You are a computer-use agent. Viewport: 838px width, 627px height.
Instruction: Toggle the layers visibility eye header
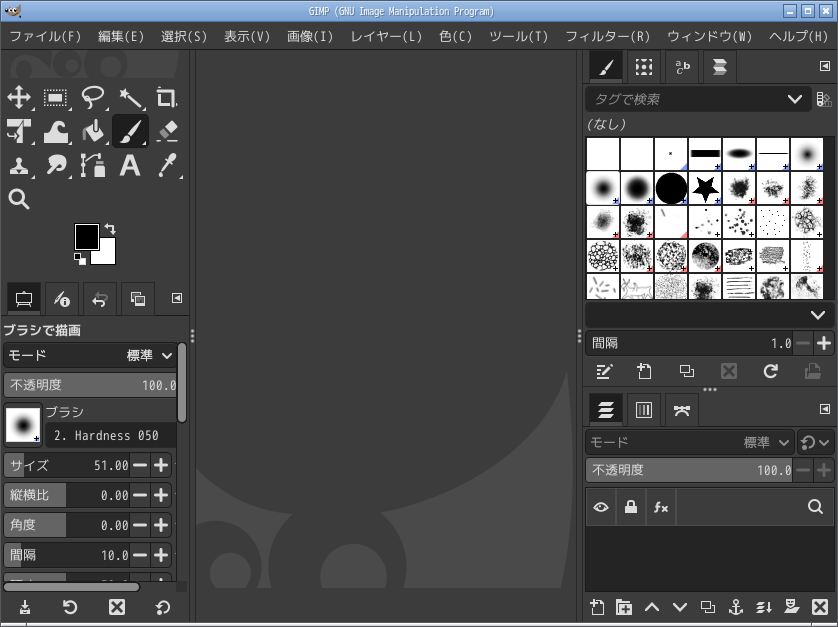click(x=601, y=507)
